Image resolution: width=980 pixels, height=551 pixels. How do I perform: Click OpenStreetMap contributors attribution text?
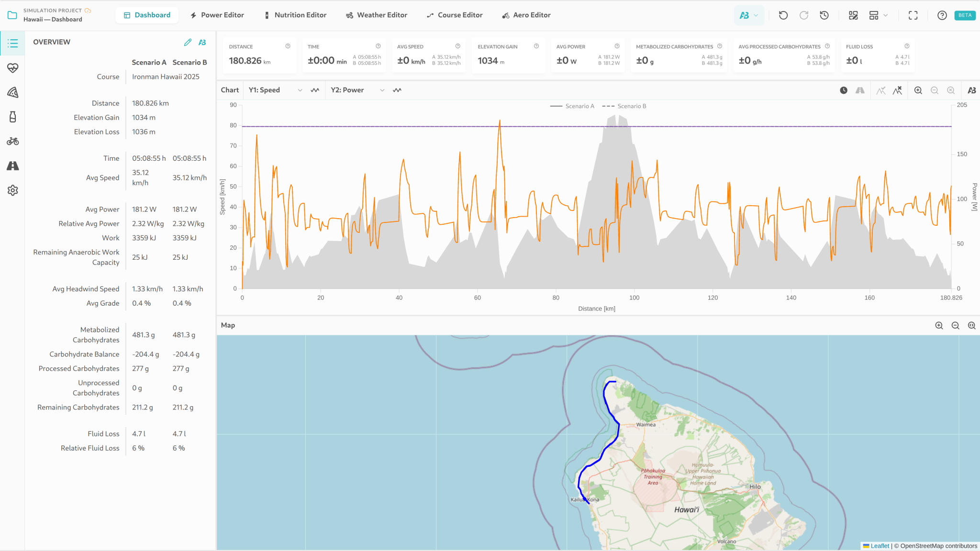click(x=939, y=546)
